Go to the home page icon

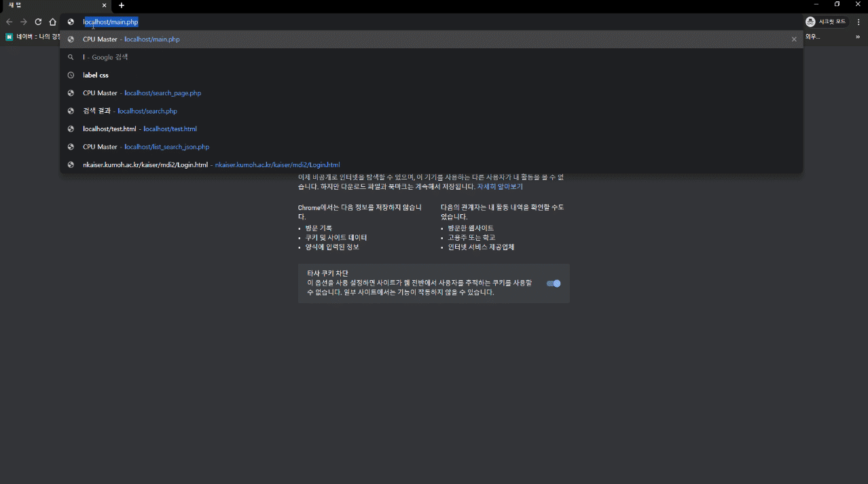pos(52,22)
